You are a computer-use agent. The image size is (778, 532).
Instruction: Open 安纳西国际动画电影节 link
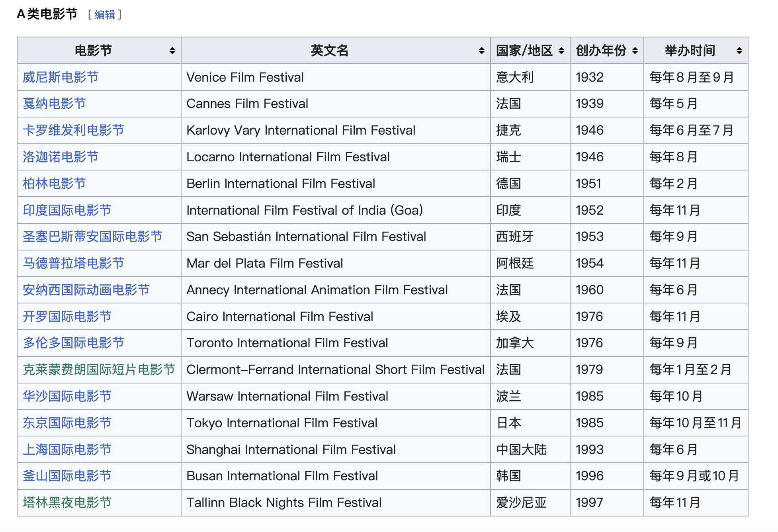pyautogui.click(x=86, y=290)
